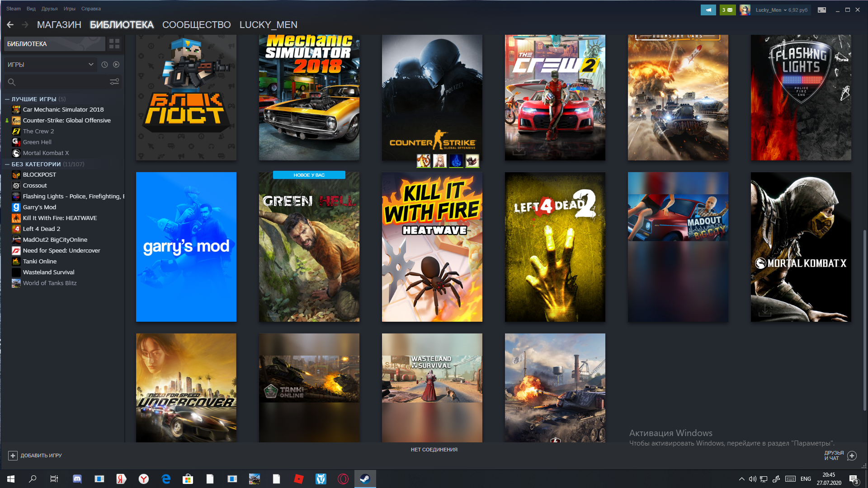Image resolution: width=868 pixels, height=488 pixels.
Task: Open Discord from the taskbar
Action: point(77,479)
